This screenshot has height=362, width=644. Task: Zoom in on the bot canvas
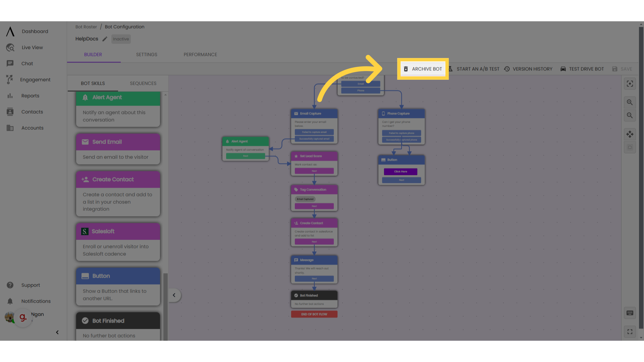(630, 103)
